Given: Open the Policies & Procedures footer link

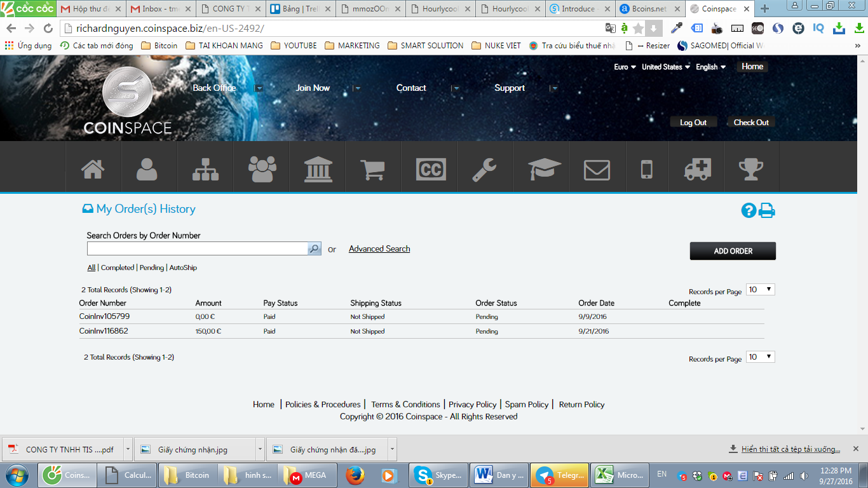Looking at the screenshot, I should coord(323,405).
